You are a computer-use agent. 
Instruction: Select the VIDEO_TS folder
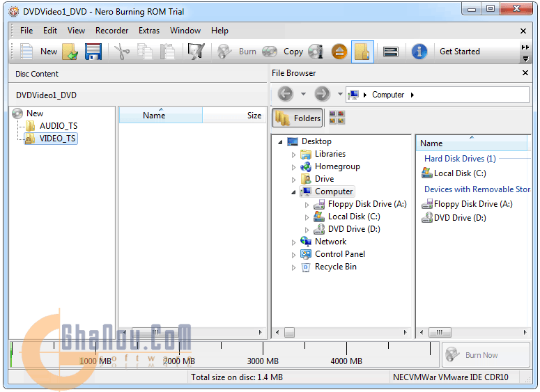tap(57, 139)
